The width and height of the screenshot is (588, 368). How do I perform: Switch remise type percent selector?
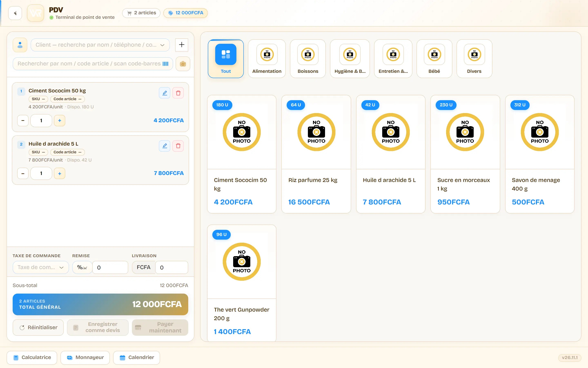click(x=82, y=267)
